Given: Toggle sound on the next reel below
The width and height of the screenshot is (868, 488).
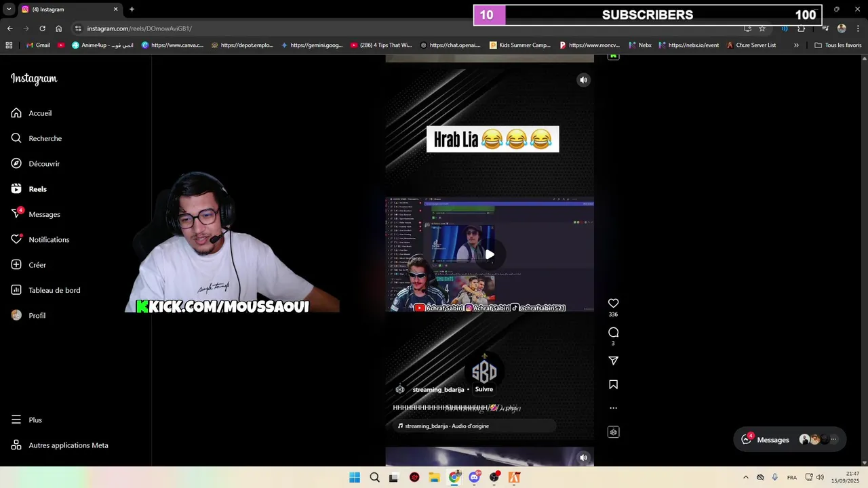Looking at the screenshot, I should pyautogui.click(x=583, y=457).
